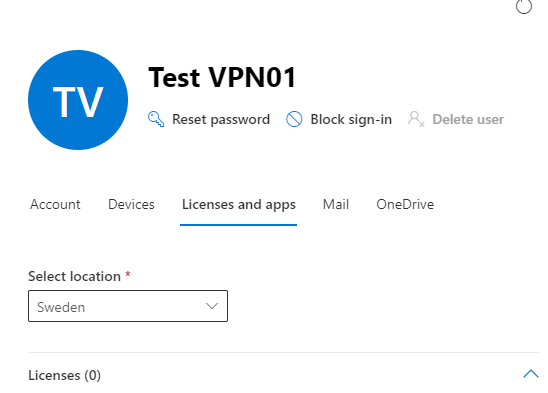Open the Devices tab
Image resolution: width=548 pixels, height=393 pixels.
[x=131, y=204]
